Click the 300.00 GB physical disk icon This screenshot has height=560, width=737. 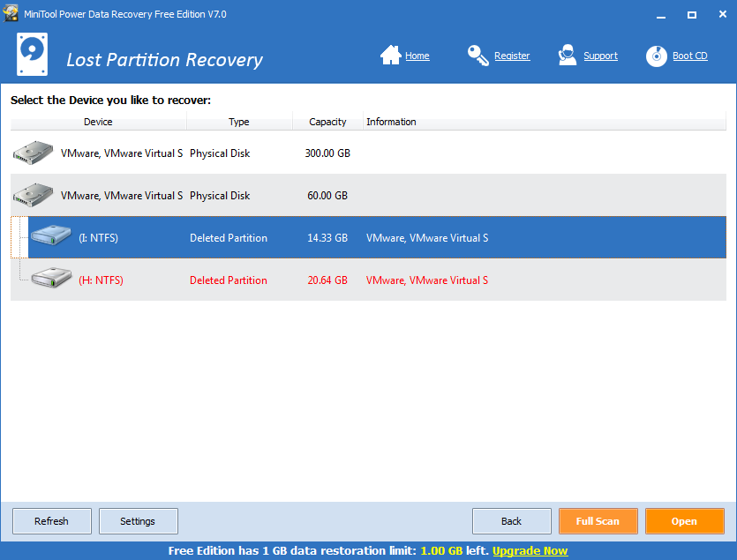pos(33,153)
